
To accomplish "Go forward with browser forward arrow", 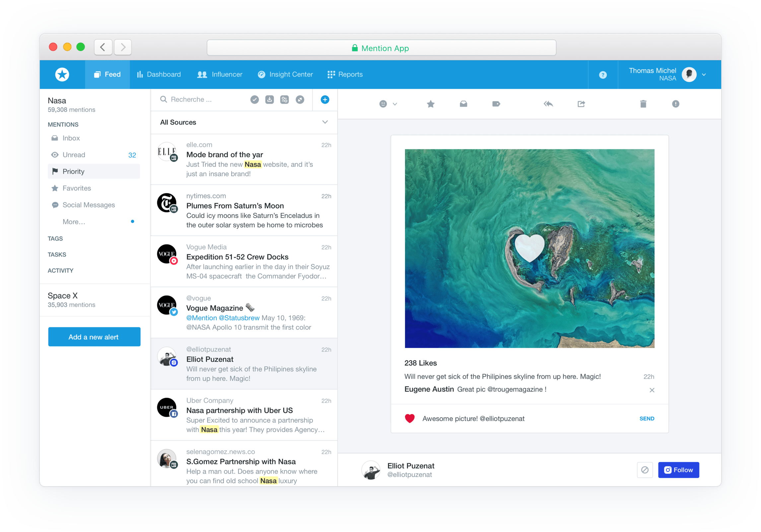I will pos(123,47).
